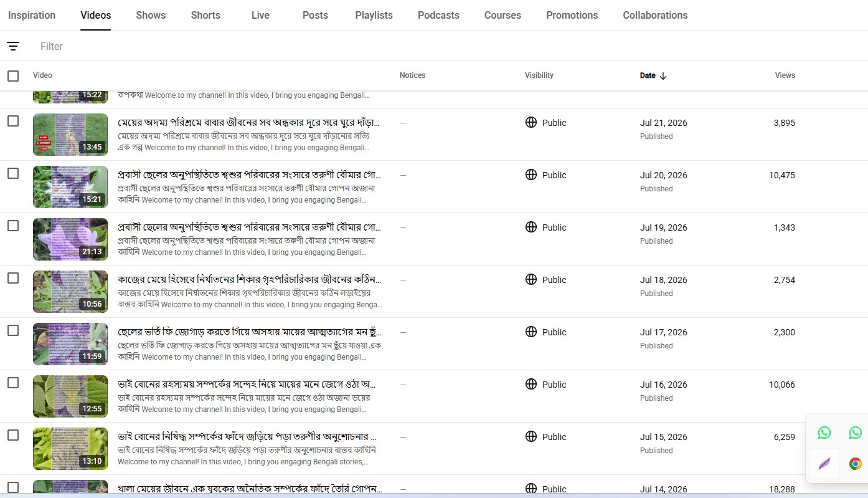868x498 pixels.
Task: Open the purple feather app icon
Action: tap(824, 464)
